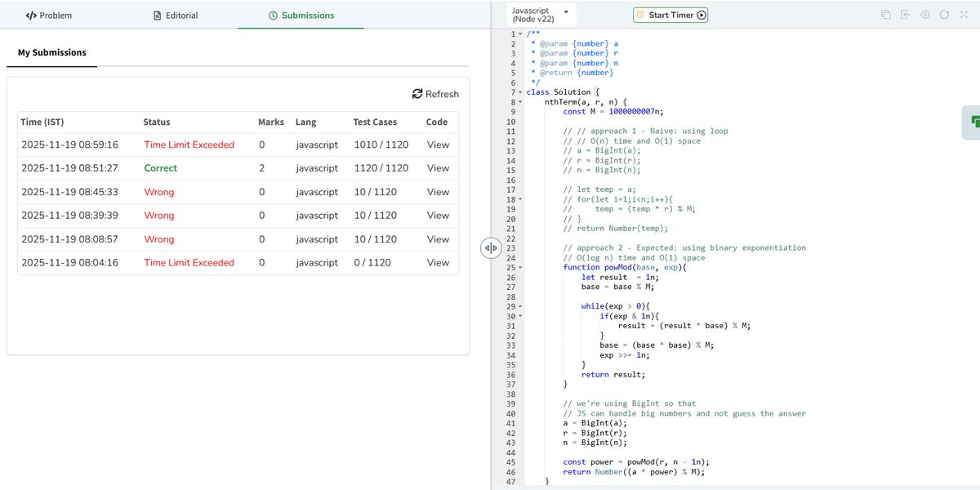Collapse the if block fold at line 30

(x=521, y=316)
